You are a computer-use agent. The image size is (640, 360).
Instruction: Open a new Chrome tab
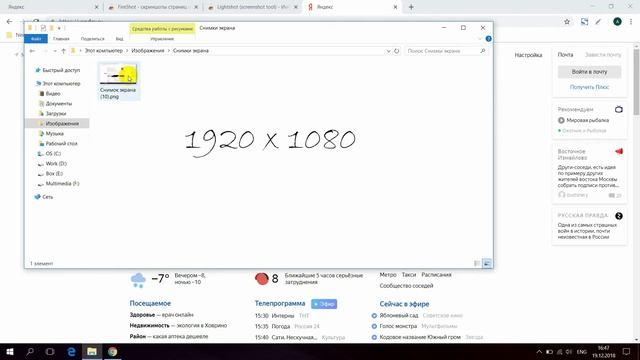click(411, 7)
